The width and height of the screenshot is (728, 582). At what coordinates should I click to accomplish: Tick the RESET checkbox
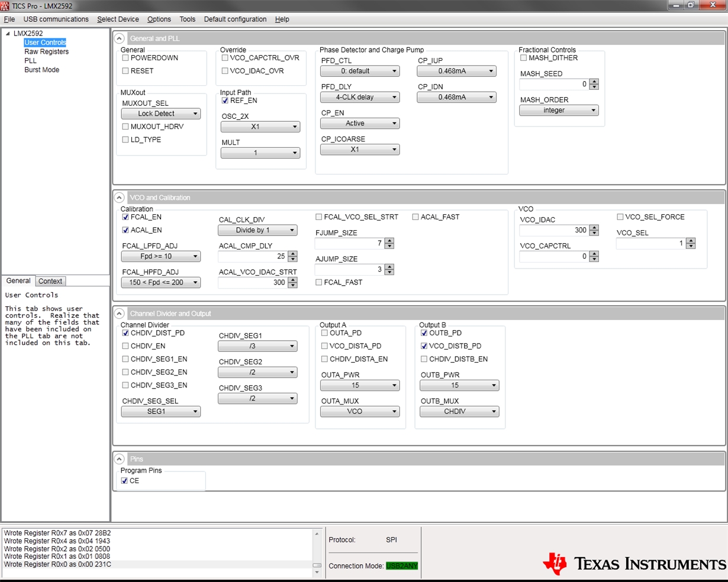point(125,71)
